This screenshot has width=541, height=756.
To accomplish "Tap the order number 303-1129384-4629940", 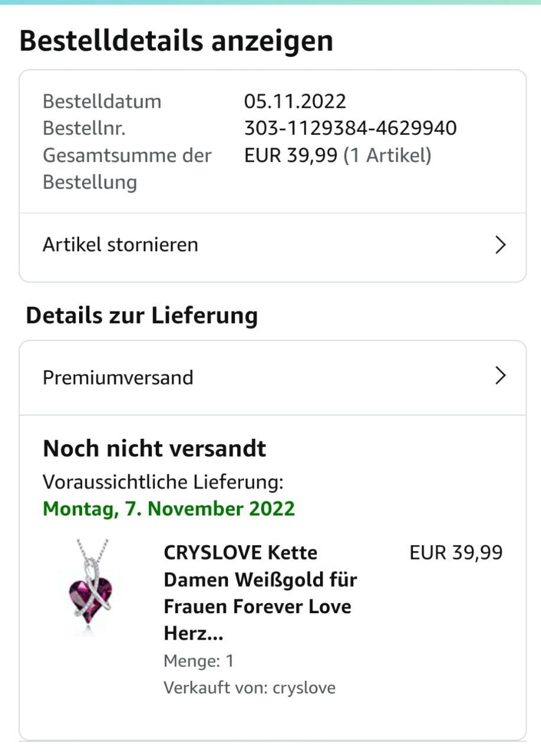I will [350, 128].
